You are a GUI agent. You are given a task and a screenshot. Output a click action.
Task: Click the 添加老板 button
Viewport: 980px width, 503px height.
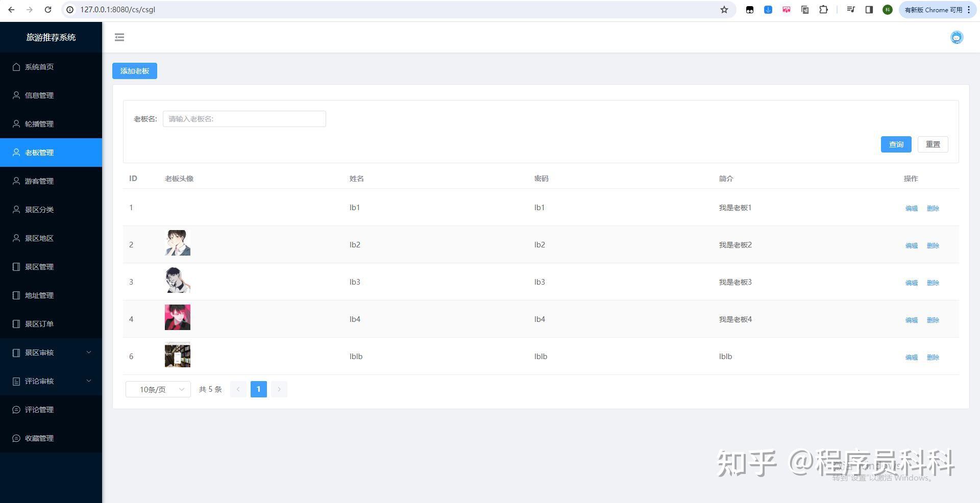pos(134,71)
